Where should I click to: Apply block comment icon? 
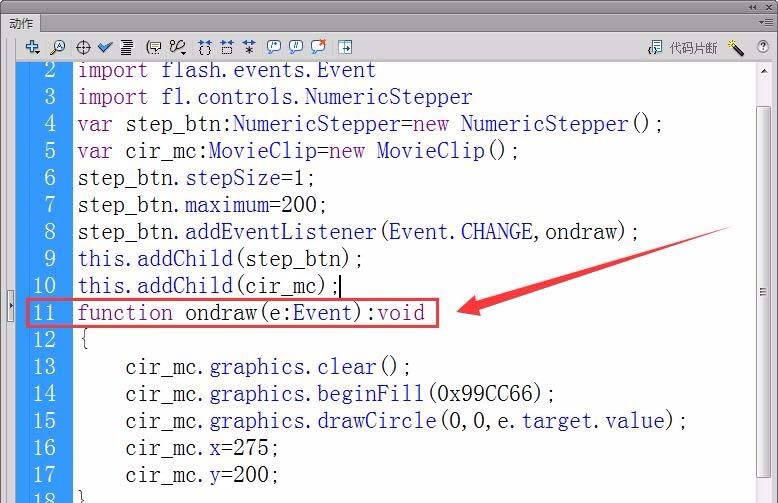pos(273,47)
